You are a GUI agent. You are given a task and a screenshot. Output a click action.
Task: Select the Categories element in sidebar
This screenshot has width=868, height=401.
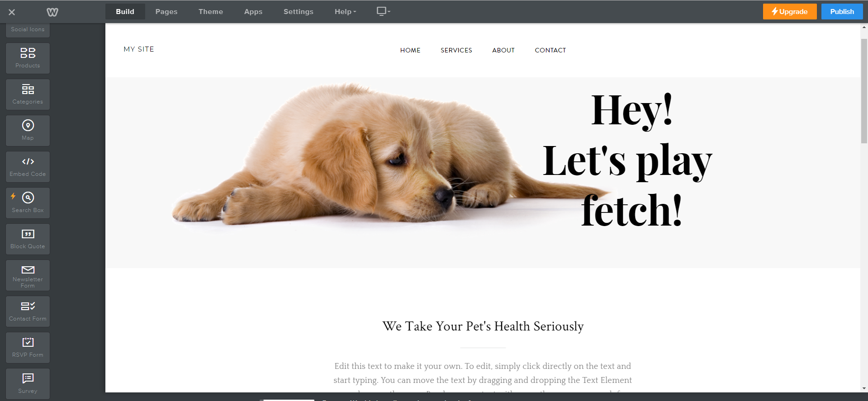(x=28, y=94)
